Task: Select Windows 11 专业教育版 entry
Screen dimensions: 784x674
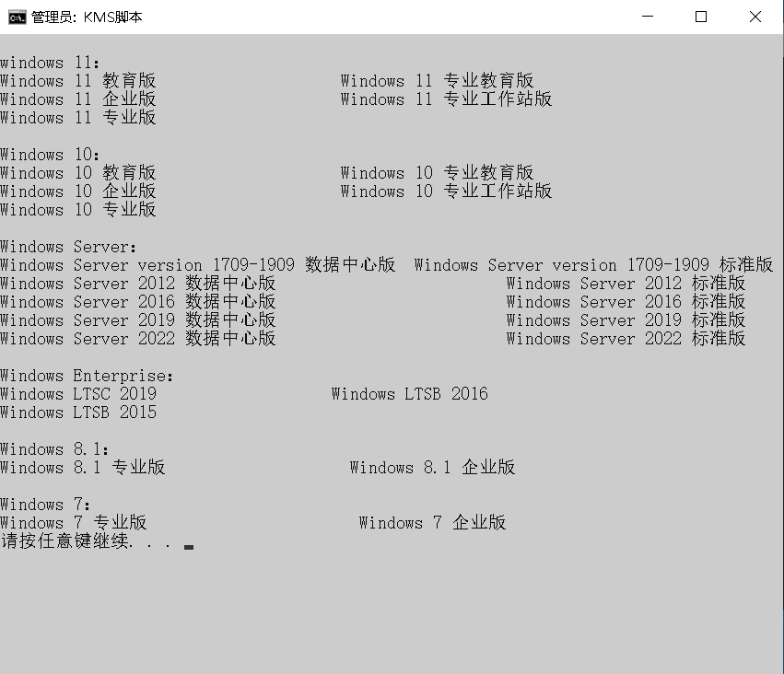Action: tap(439, 80)
